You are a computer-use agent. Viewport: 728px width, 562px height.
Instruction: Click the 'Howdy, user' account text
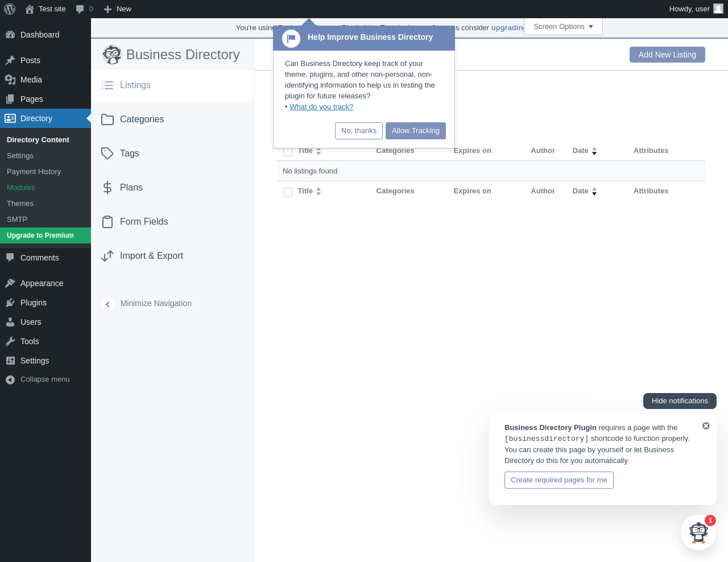pos(689,9)
